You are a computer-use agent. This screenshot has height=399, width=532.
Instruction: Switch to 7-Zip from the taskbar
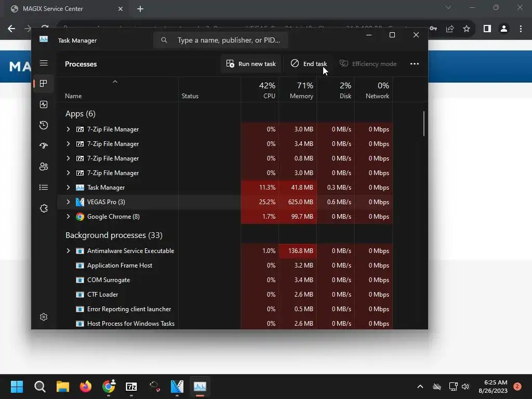click(x=131, y=387)
